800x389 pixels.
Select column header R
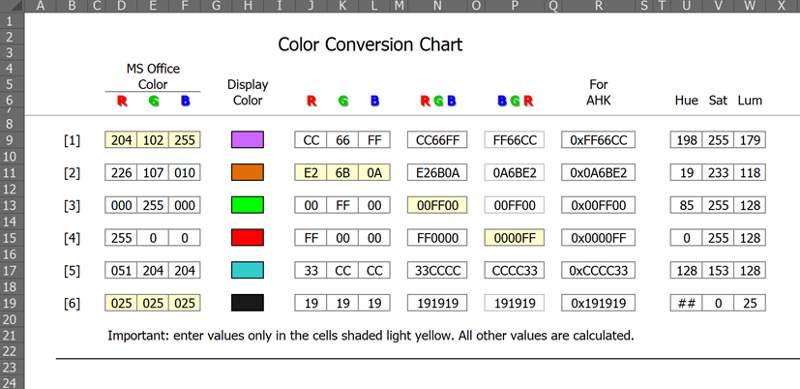coord(598,6)
